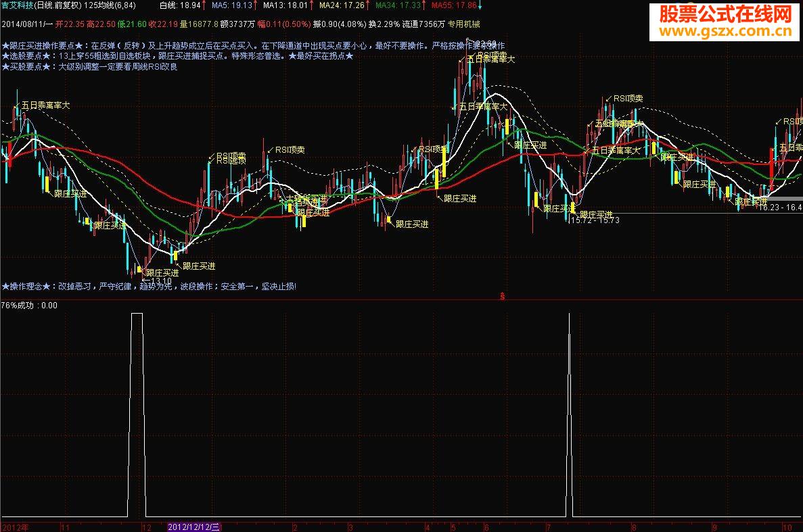Click the amplitude 振0.90(4.08%)

coord(340,24)
